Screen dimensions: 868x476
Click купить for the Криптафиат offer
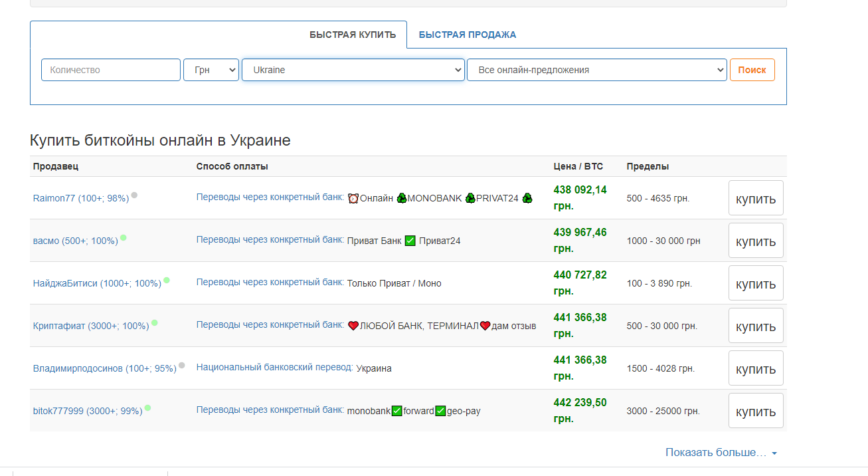click(x=756, y=326)
